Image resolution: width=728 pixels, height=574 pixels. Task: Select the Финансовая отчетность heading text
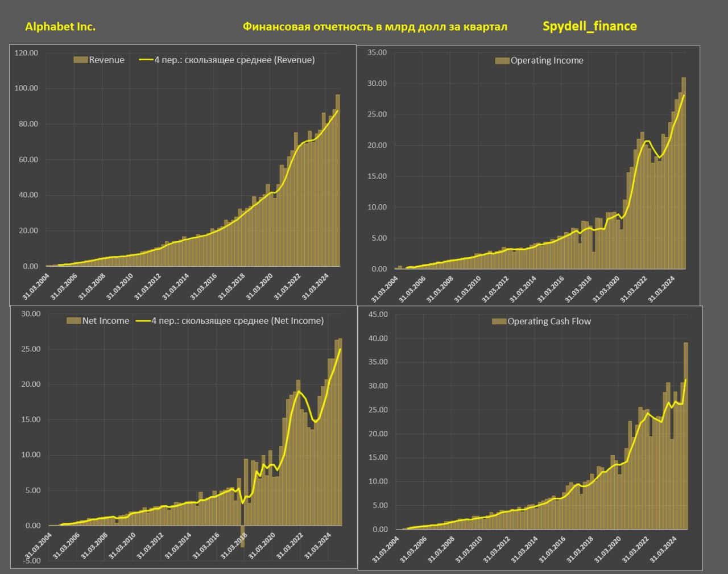click(375, 27)
